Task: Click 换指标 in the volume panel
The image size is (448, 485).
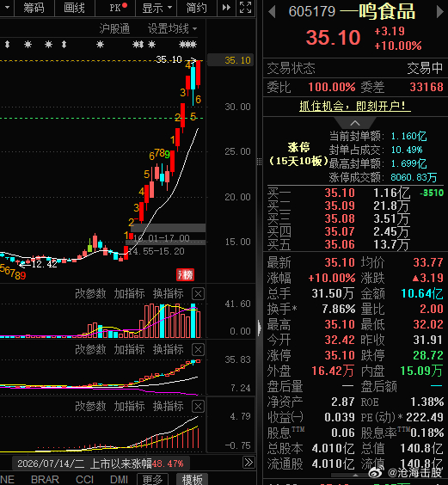Action: (169, 293)
